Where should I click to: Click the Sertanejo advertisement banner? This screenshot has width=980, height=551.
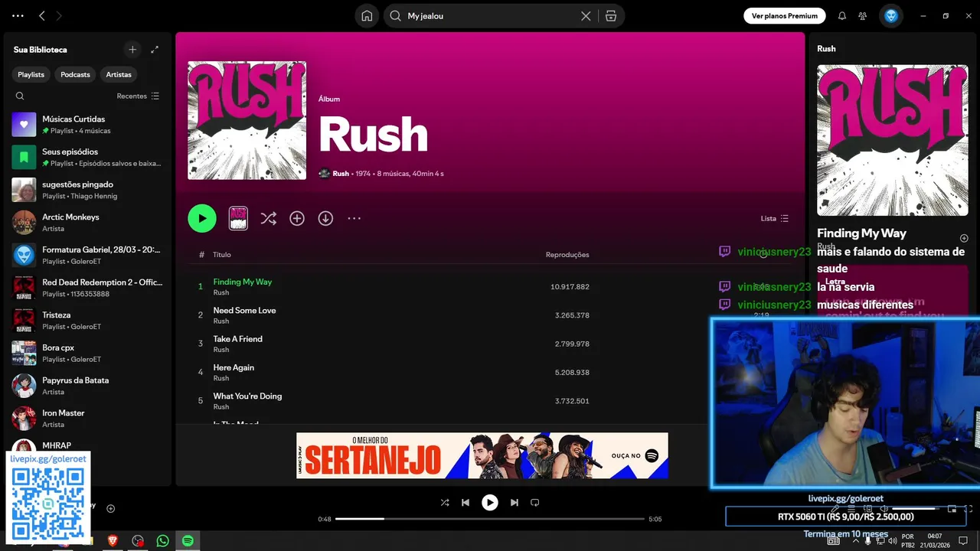click(x=482, y=455)
